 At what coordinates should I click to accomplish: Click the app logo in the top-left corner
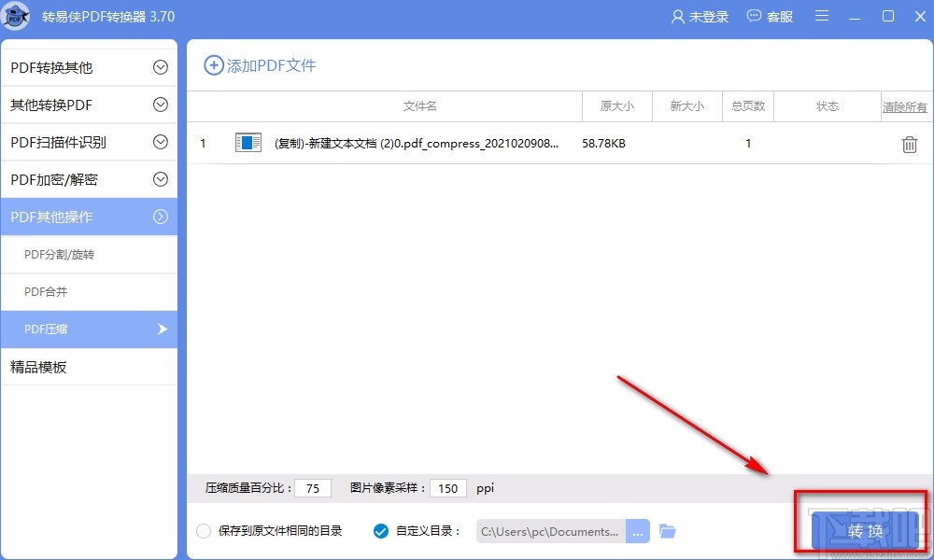pyautogui.click(x=16, y=16)
